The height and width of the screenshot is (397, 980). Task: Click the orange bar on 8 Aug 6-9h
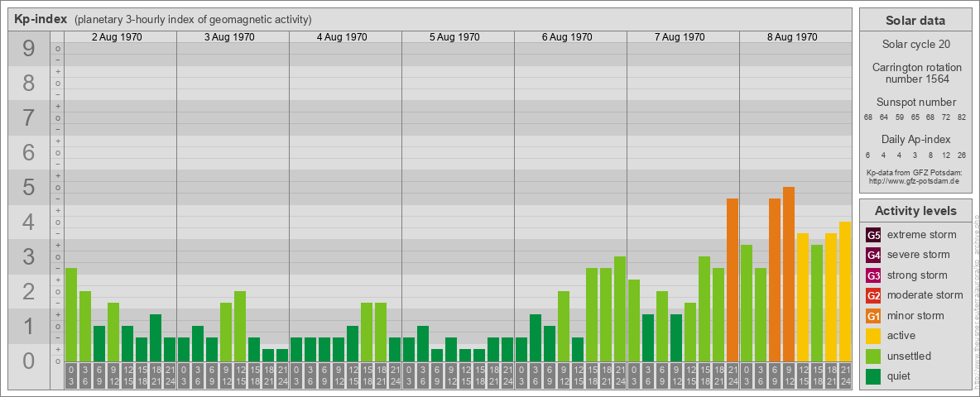tap(775, 280)
